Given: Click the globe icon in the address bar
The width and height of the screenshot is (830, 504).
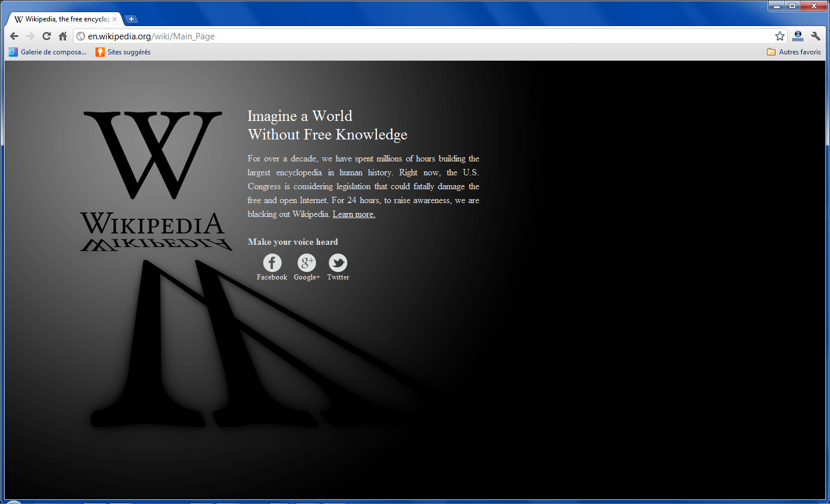Looking at the screenshot, I should point(81,36).
